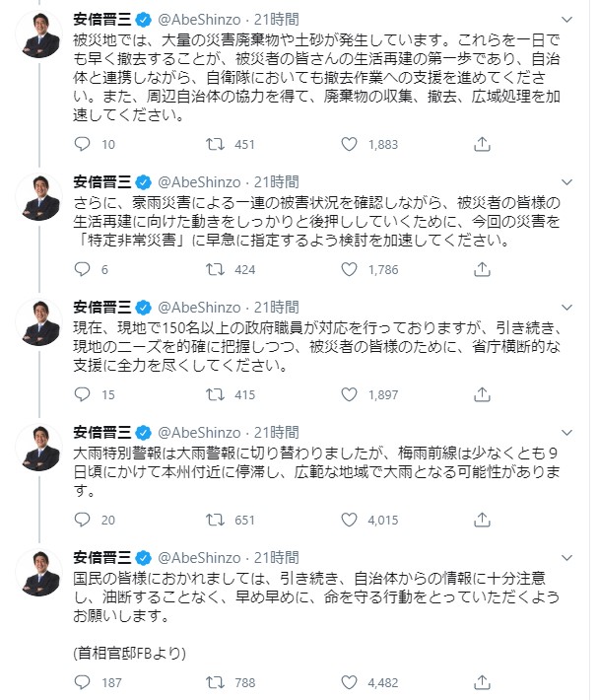Image resolution: width=598 pixels, height=700 pixels.
Task: Retweet the tweet with 451 retweets
Action: pos(212,144)
